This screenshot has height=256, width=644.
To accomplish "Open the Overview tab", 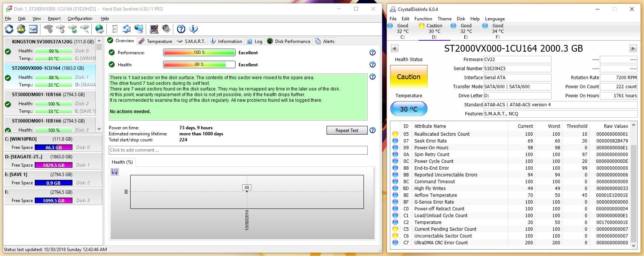I will (x=121, y=41).
